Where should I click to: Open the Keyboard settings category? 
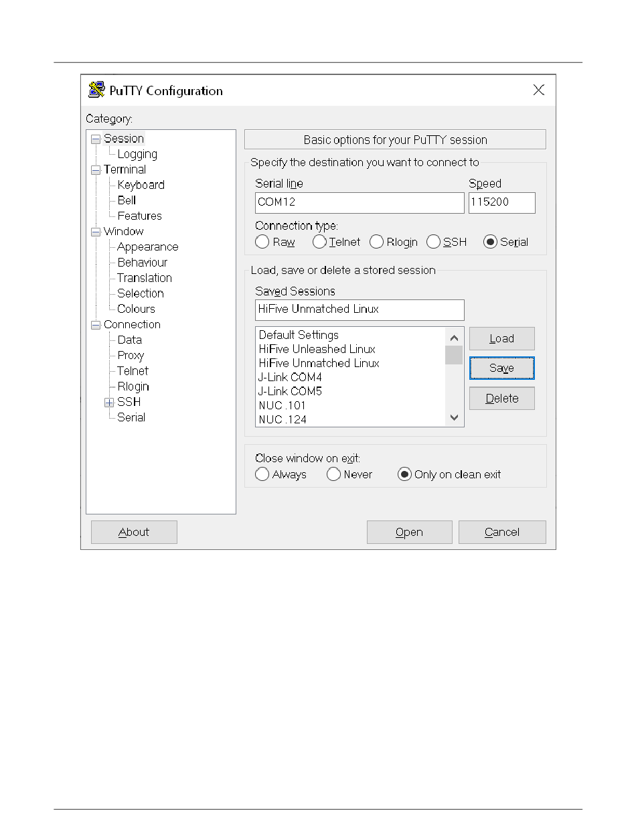[x=141, y=185]
